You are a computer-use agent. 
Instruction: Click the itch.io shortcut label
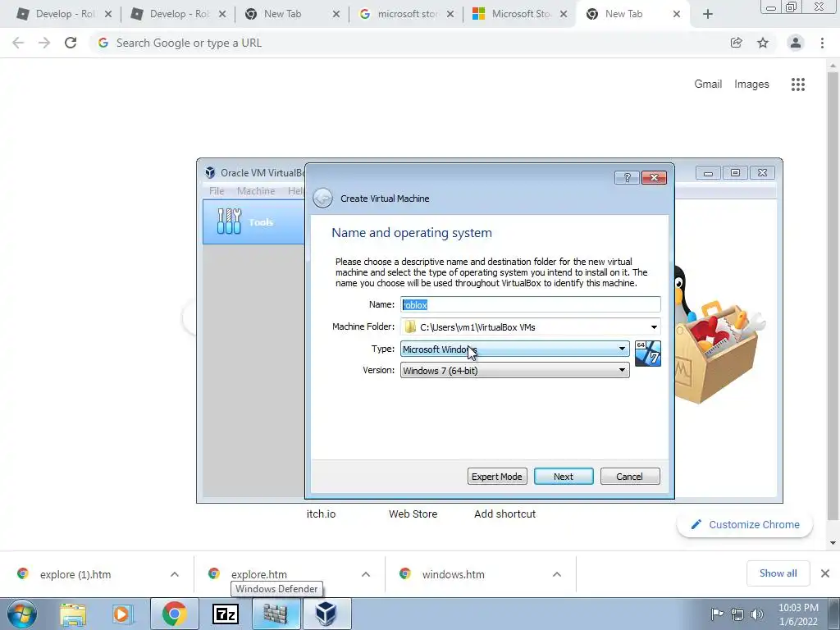tap(321, 514)
